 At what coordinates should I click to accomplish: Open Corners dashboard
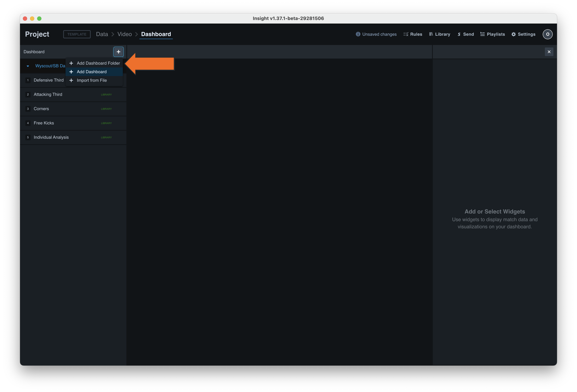click(x=73, y=109)
